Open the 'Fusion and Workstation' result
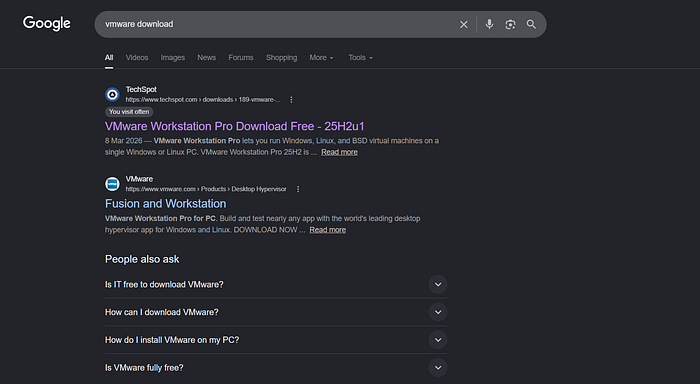 click(166, 204)
